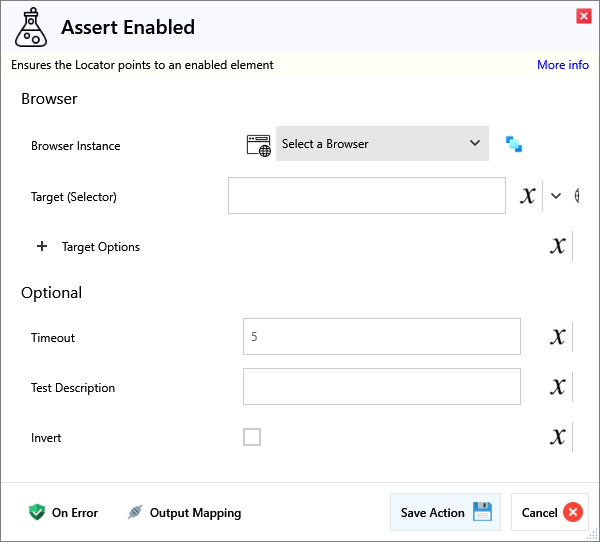Click the Test Description text box
600x542 pixels.
tap(381, 387)
